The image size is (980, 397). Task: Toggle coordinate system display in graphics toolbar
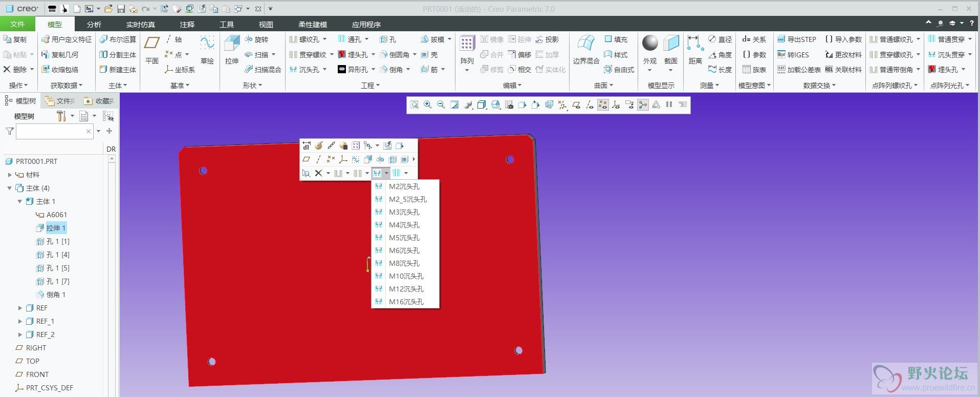[616, 105]
